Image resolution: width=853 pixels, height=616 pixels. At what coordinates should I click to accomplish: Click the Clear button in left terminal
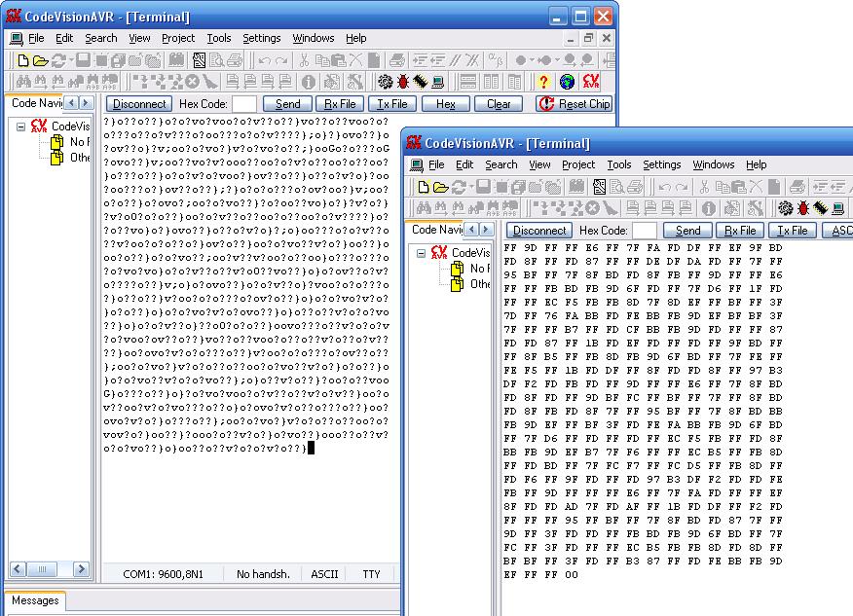point(499,104)
